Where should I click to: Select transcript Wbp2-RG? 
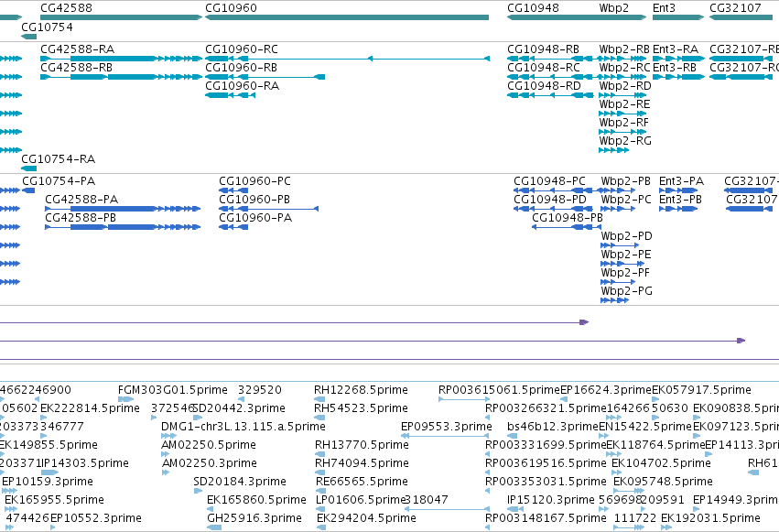coord(614,150)
